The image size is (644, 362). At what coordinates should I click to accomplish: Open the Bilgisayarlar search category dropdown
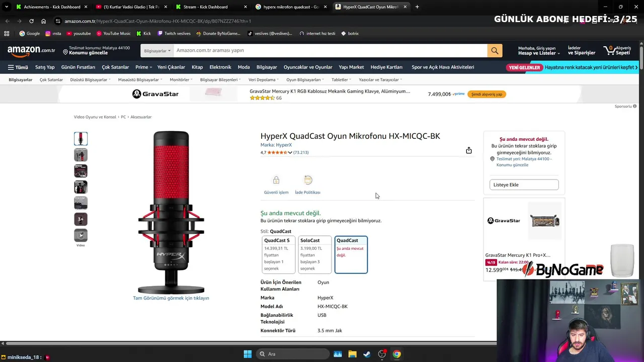coord(157,50)
